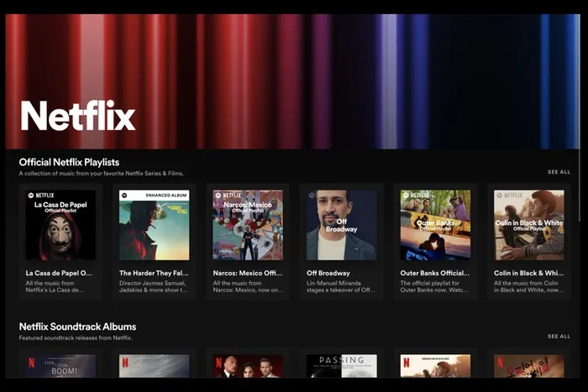This screenshot has width=588, height=392.
Task: Click 'Featured soundtrack releases from Netflix.' subtitle
Action: coord(76,338)
